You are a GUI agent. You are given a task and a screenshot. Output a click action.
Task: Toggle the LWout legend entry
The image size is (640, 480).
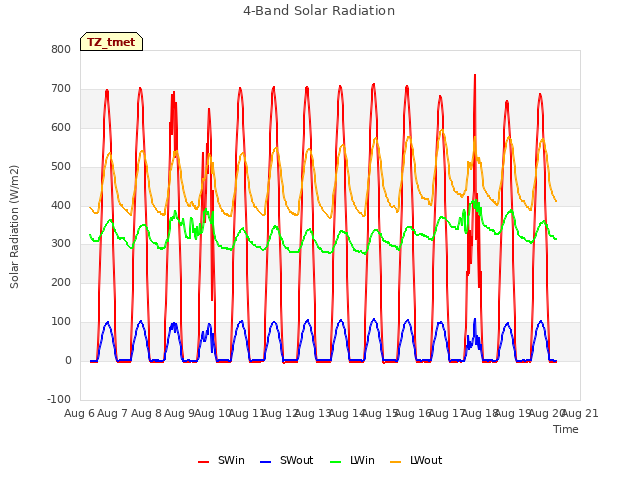point(416,460)
